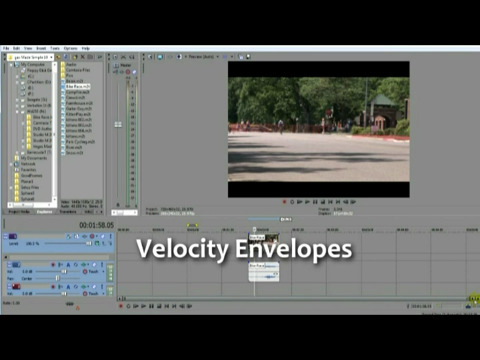Screen dimensions: 480x360
Task: Collapse the My Computer tree node
Action: [11, 64]
